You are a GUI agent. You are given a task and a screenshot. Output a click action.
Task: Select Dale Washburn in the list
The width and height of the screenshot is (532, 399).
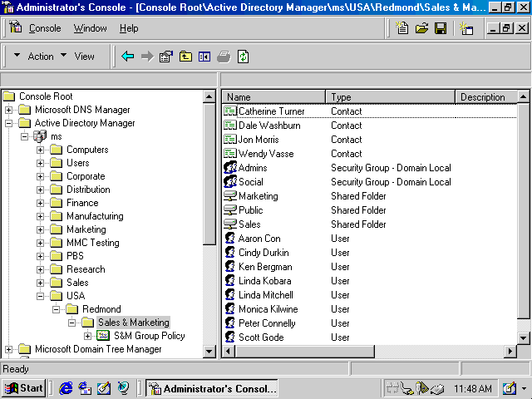coord(269,126)
